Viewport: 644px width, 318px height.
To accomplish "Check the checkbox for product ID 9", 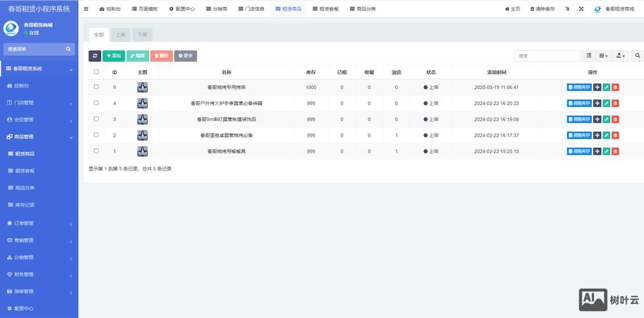I will (x=96, y=86).
